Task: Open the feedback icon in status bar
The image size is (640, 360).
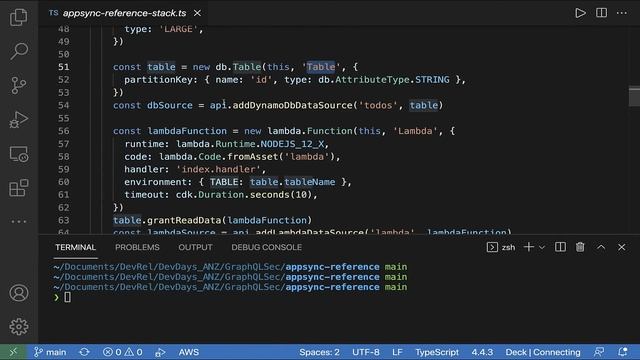Action: click(599, 352)
